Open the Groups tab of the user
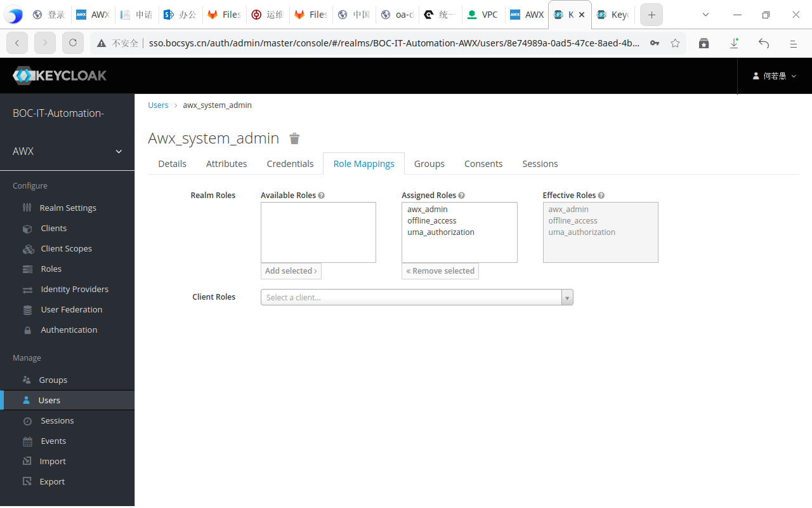The width and height of the screenshot is (812, 508). [429, 164]
